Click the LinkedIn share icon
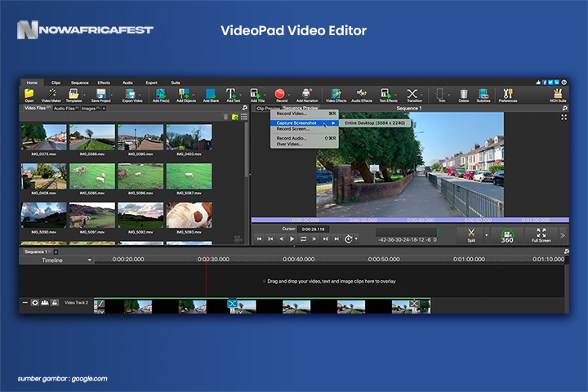This screenshot has width=588, height=392. point(557,82)
